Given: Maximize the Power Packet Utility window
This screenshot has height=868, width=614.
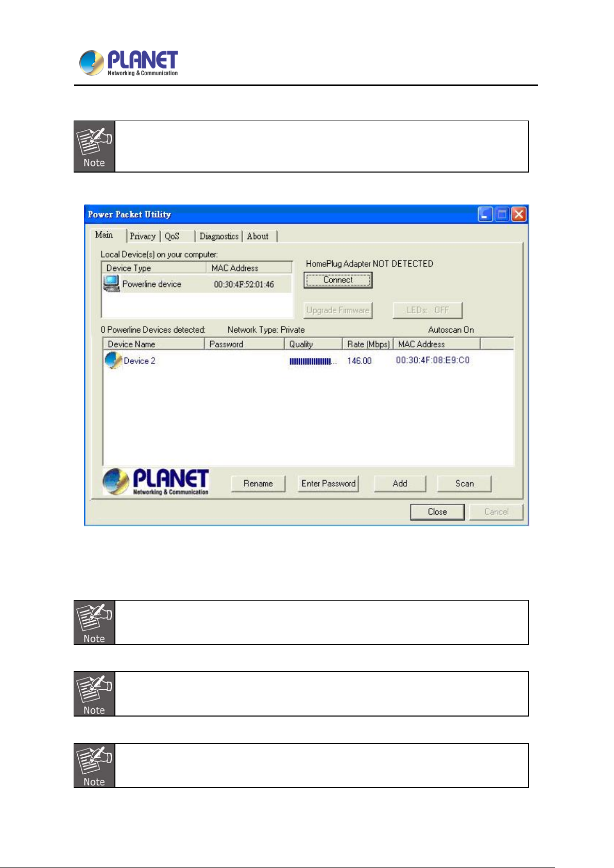Looking at the screenshot, I should pos(502,214).
